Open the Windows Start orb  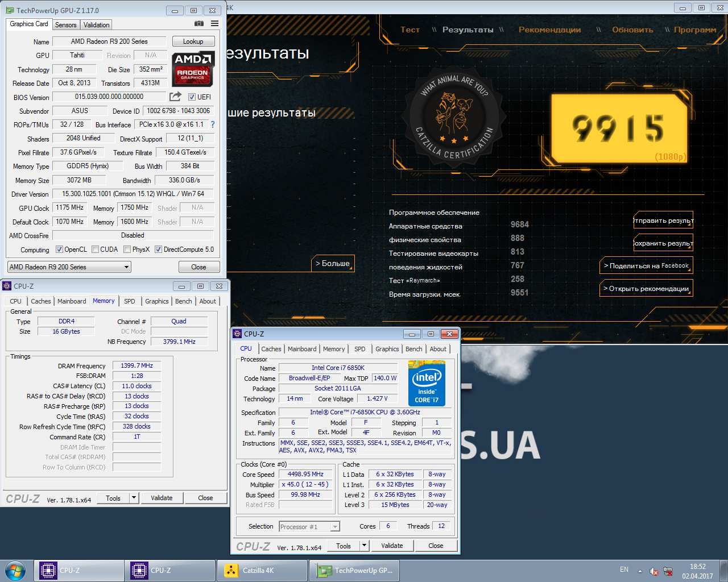pyautogui.click(x=15, y=571)
